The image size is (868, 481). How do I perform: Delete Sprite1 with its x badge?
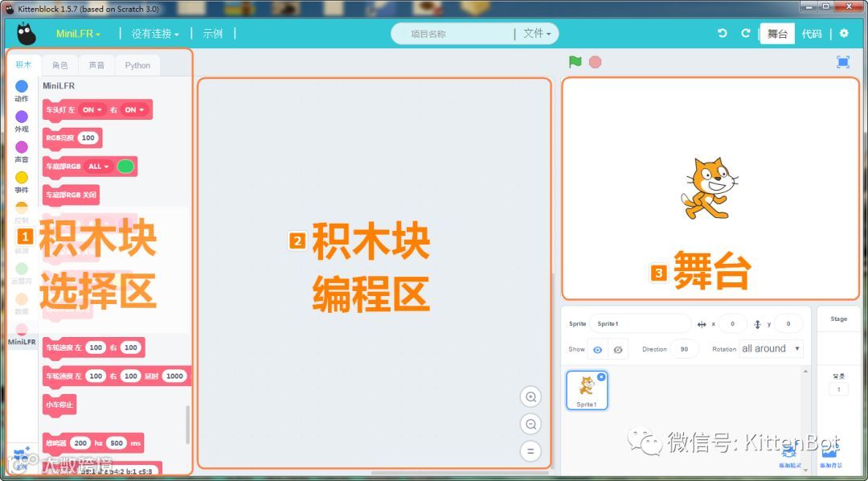coord(601,377)
